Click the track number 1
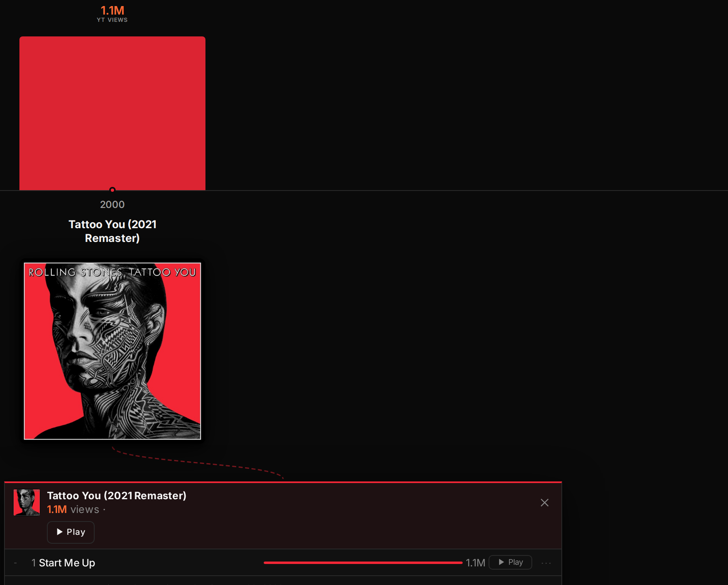The height and width of the screenshot is (585, 728). point(34,563)
